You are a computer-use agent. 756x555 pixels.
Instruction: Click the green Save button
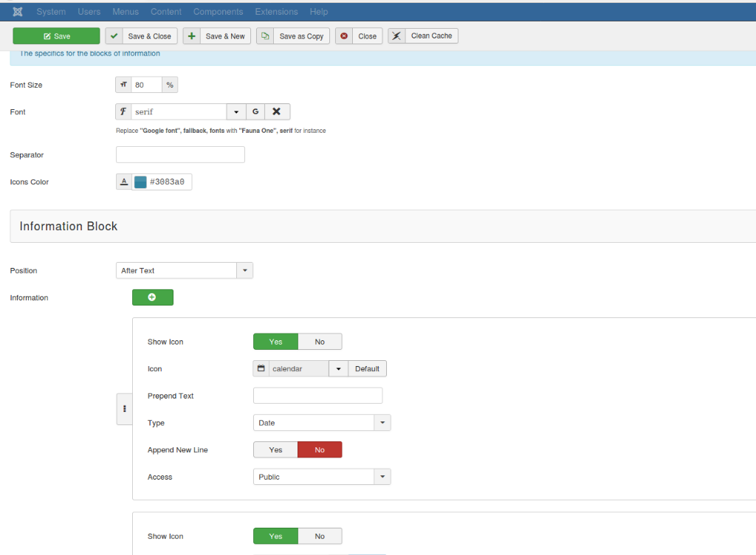point(56,36)
